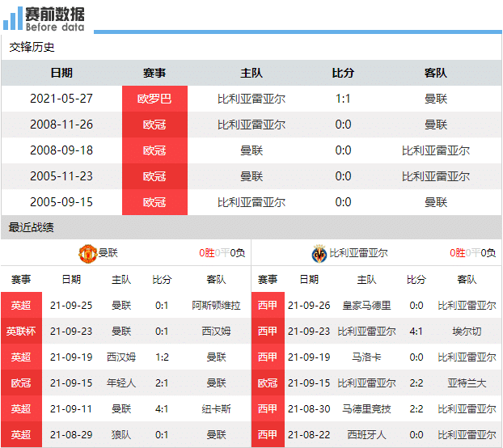Click the 曼联 team name beside crest
This screenshot has height=448, width=503.
pos(108,253)
